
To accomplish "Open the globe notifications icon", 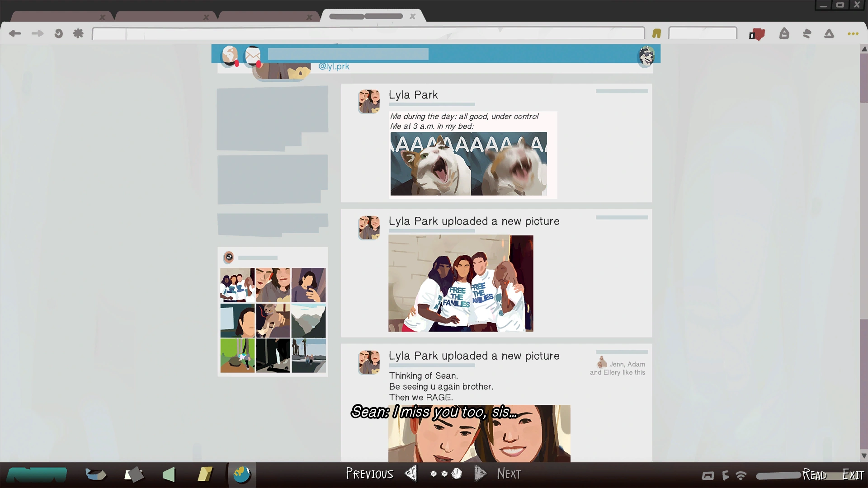I will (230, 56).
